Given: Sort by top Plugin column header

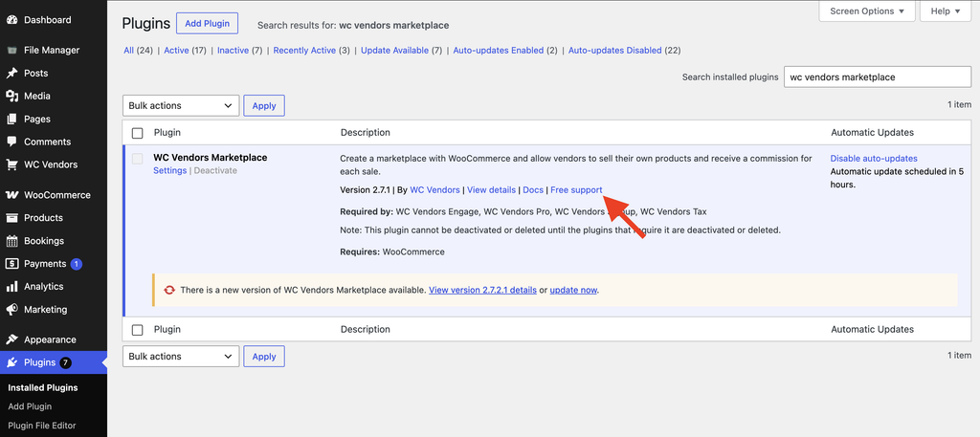Looking at the screenshot, I should [x=167, y=132].
